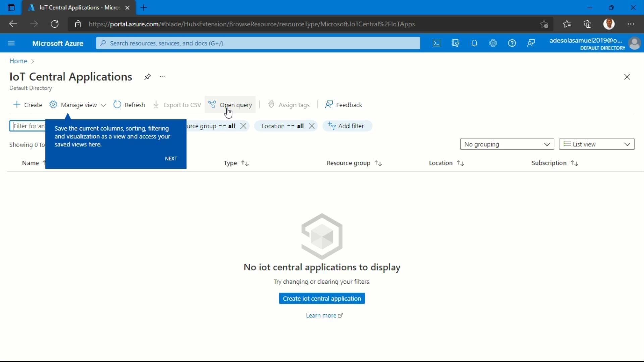Click the resources search bar
This screenshot has width=644, height=362.
point(258,43)
